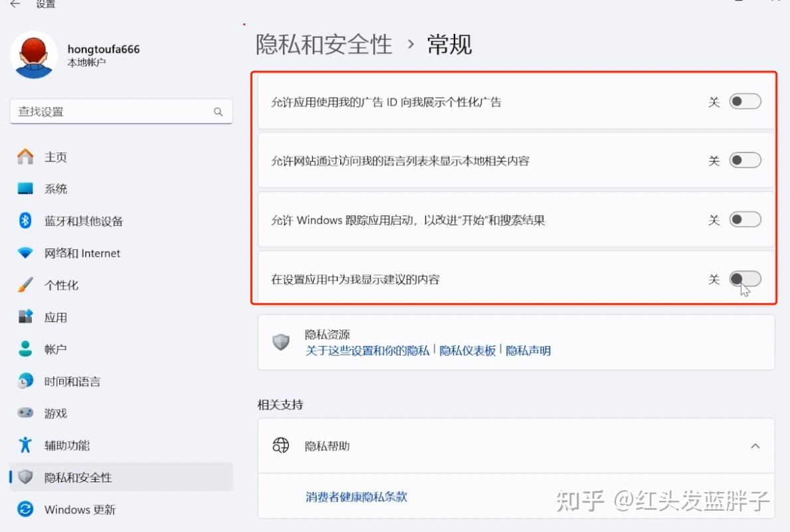This screenshot has height=532, width=790.
Task: Click the shield icon beside 隐私资源
Action: [280, 342]
